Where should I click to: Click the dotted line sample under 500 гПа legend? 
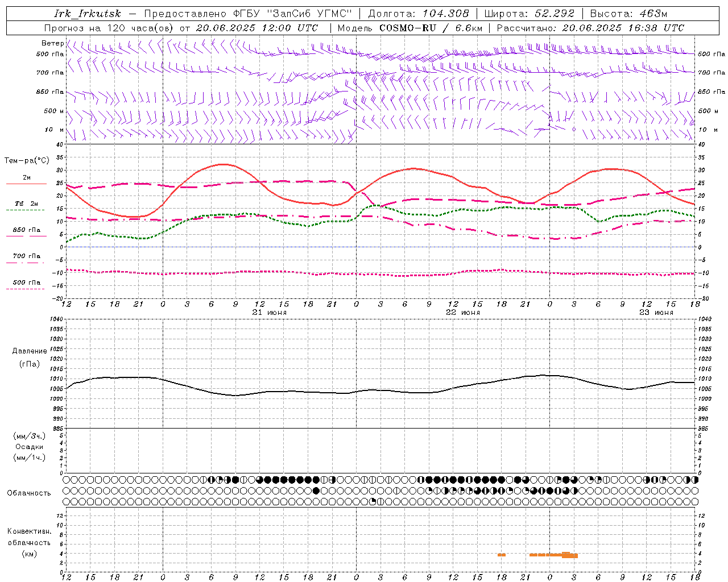click(x=26, y=289)
